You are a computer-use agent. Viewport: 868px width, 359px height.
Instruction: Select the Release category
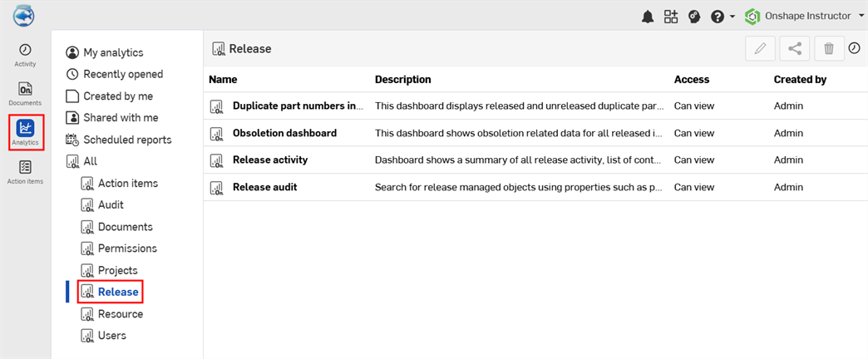(110, 292)
